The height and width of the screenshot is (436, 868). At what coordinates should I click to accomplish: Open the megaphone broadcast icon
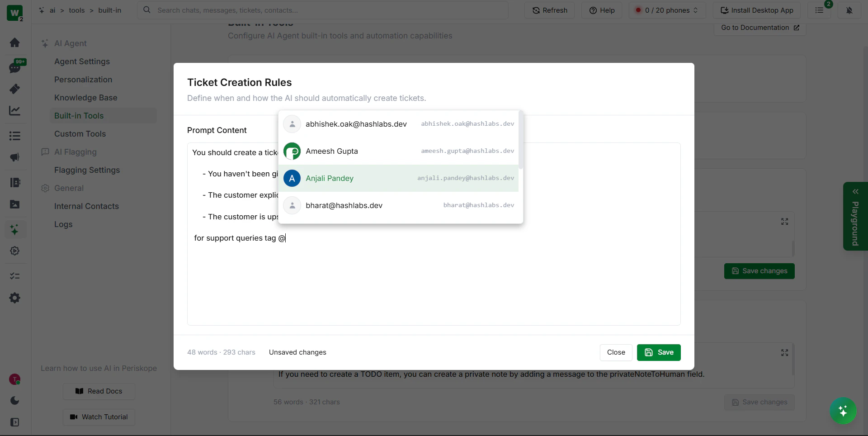coord(14,157)
